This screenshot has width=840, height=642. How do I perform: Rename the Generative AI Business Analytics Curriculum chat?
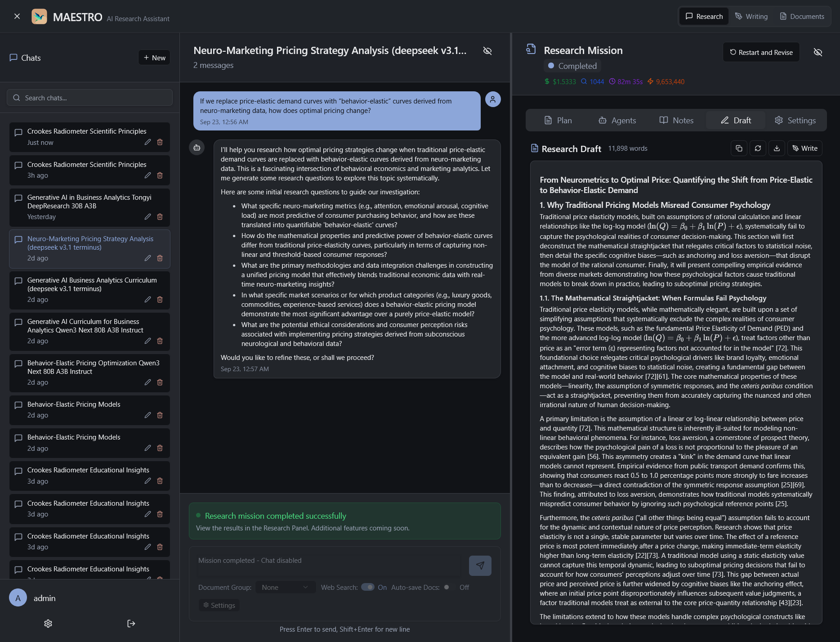point(147,300)
